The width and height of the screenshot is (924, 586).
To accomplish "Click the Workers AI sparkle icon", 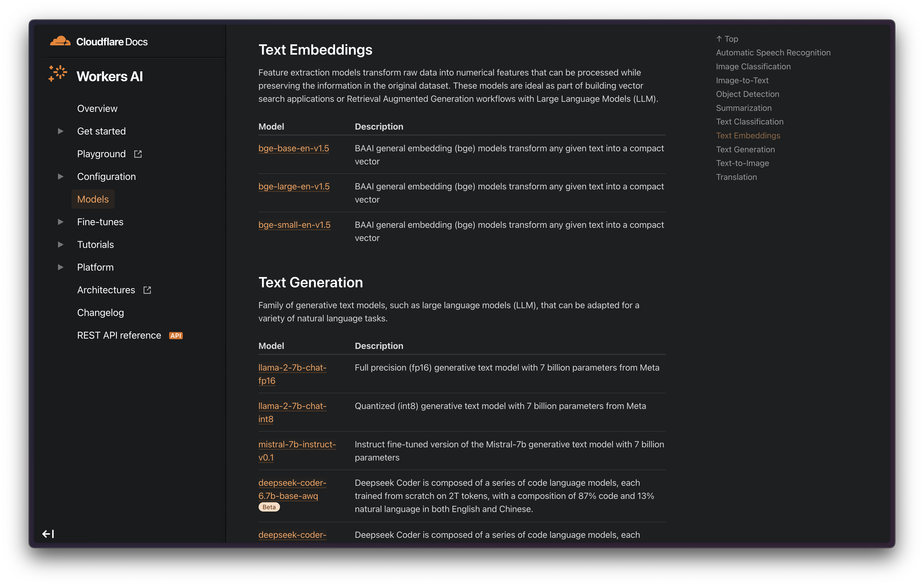I will coord(58,74).
